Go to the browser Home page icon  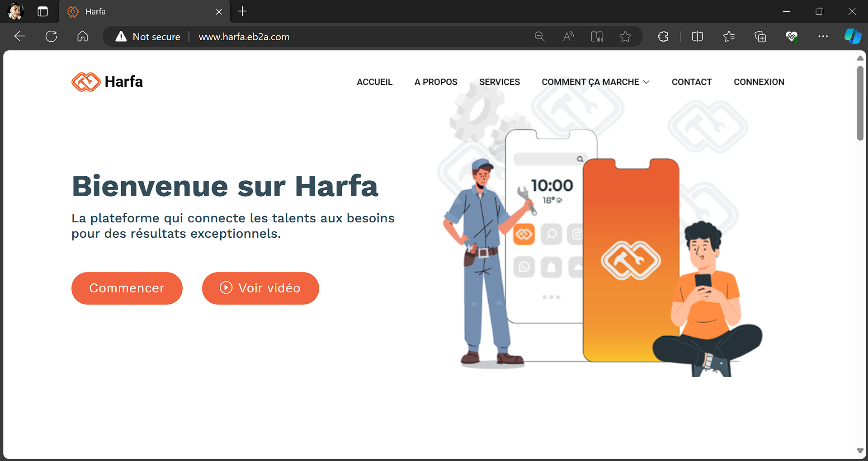click(83, 37)
